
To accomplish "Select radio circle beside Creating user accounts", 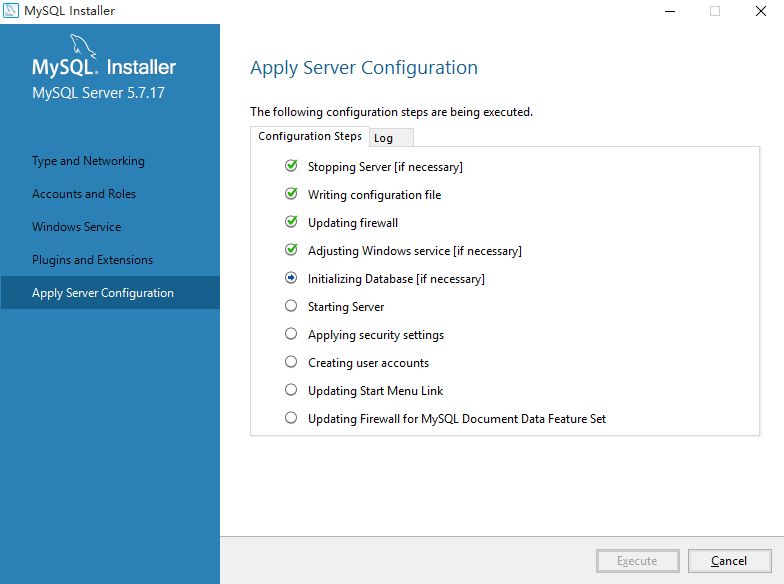I will [x=291, y=362].
